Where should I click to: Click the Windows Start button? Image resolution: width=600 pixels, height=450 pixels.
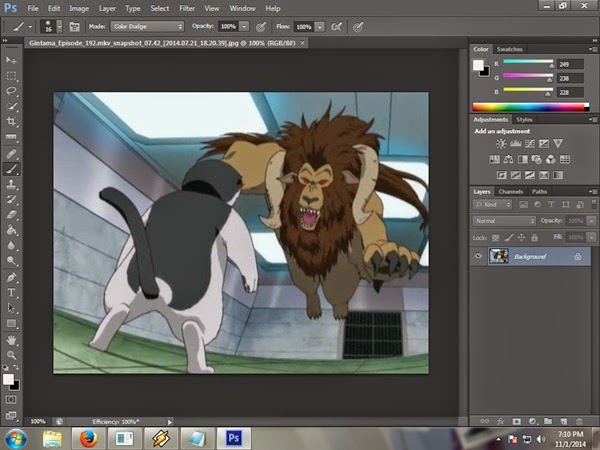coord(16,439)
